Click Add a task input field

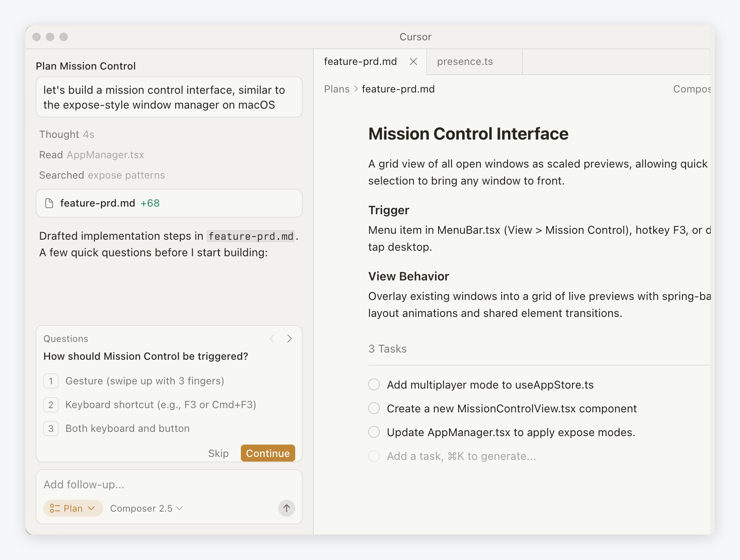(x=461, y=456)
